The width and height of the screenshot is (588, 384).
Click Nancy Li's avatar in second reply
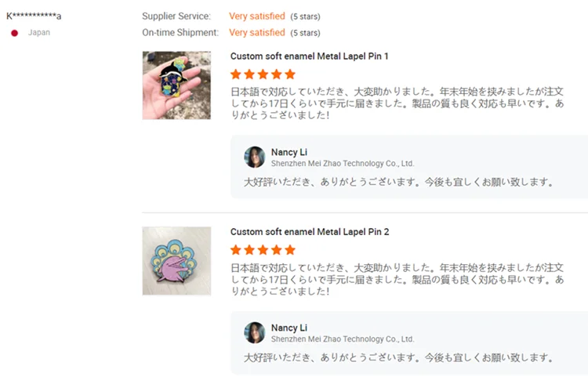pyautogui.click(x=254, y=332)
